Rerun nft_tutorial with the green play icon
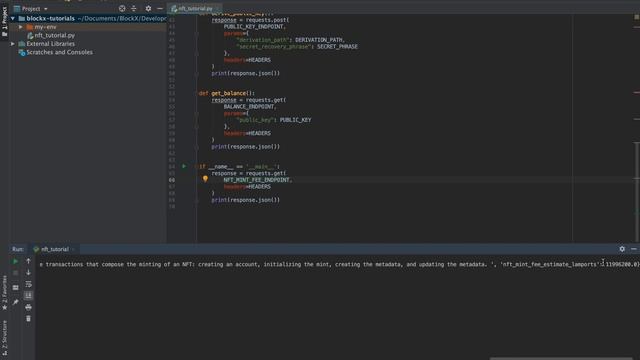The width and height of the screenshot is (640, 360). pos(16,261)
